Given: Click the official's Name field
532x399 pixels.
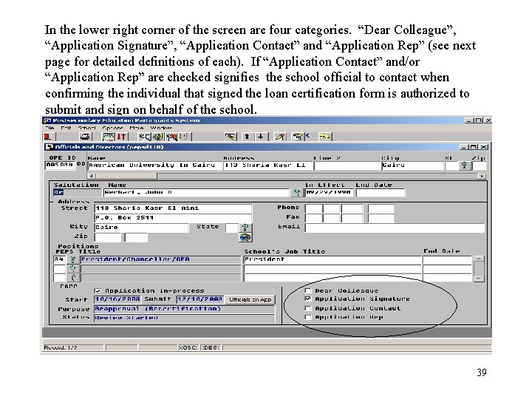Looking at the screenshot, I should (x=197, y=193).
